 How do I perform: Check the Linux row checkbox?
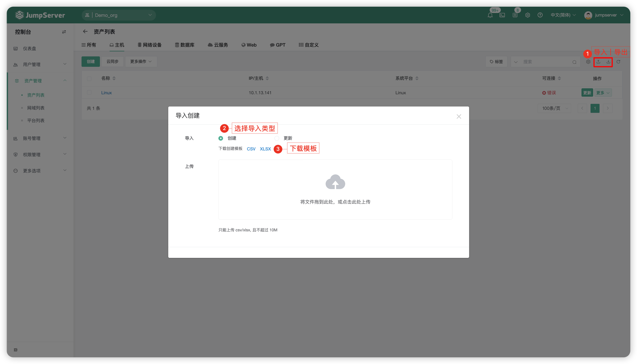point(89,93)
